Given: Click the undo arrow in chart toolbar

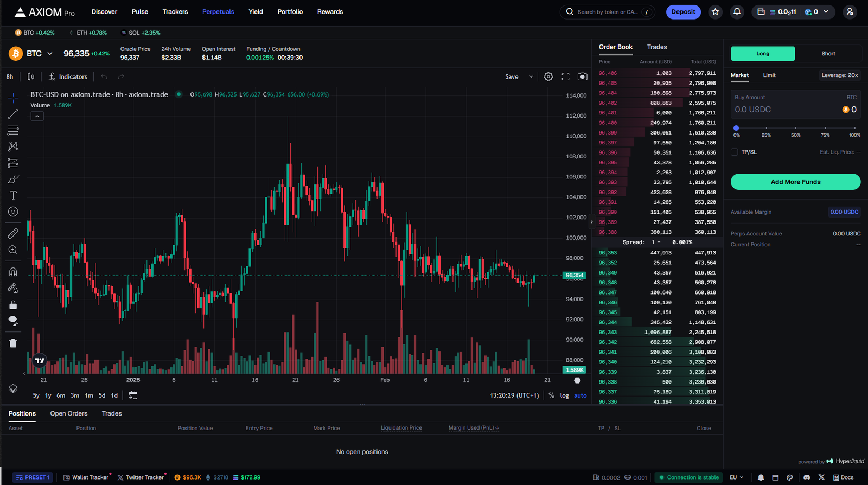Looking at the screenshot, I should coord(104,76).
